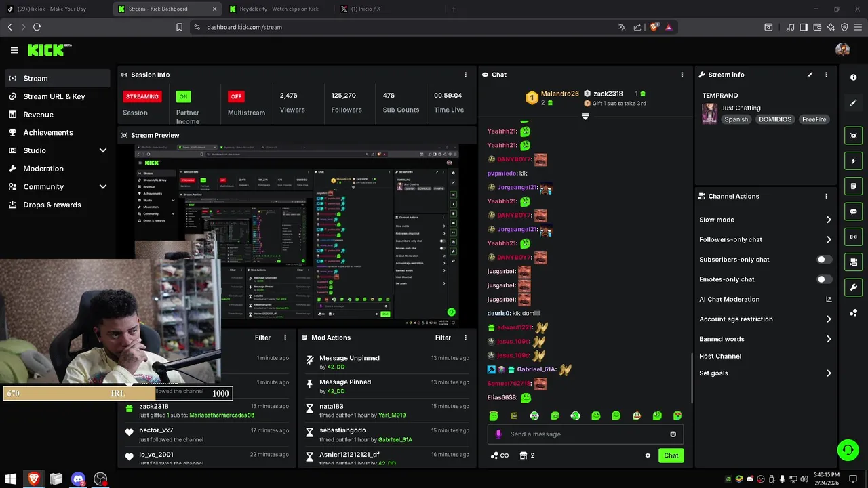Toggle Multistream OFF indicator
Image resolution: width=868 pixels, height=488 pixels.
236,96
